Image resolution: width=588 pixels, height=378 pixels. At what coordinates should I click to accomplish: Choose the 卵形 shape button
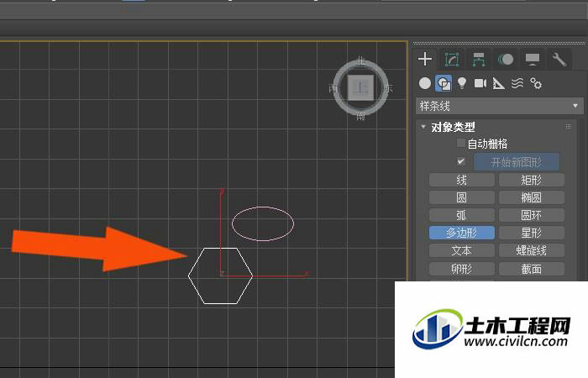(462, 269)
